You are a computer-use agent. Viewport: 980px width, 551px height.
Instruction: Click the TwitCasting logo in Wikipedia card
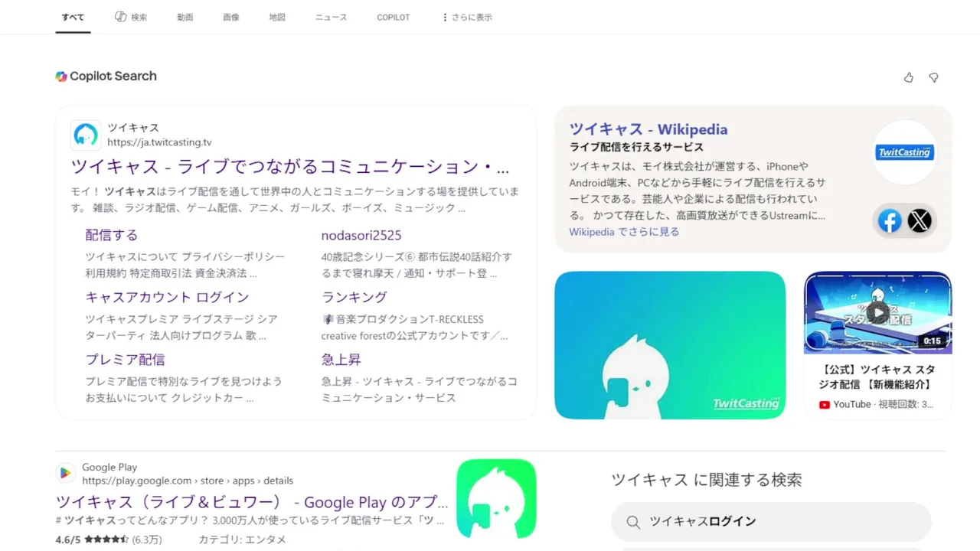click(x=904, y=152)
